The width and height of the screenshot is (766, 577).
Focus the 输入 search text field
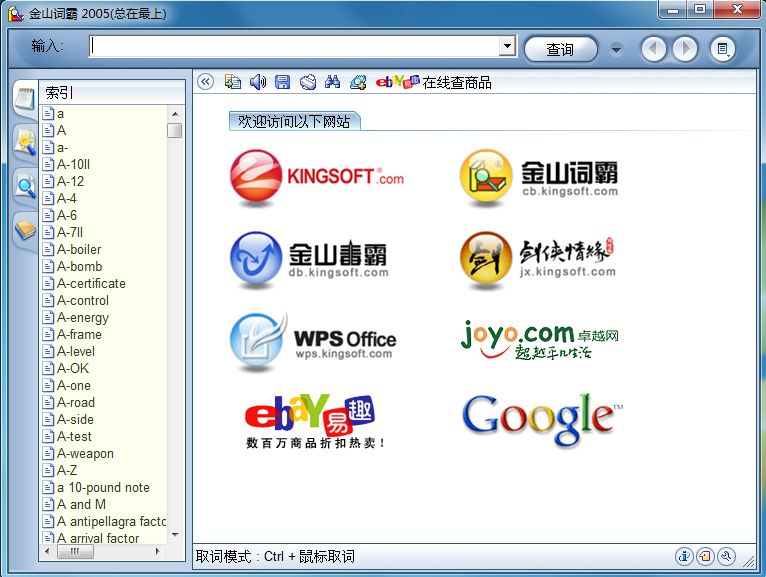tap(294, 46)
